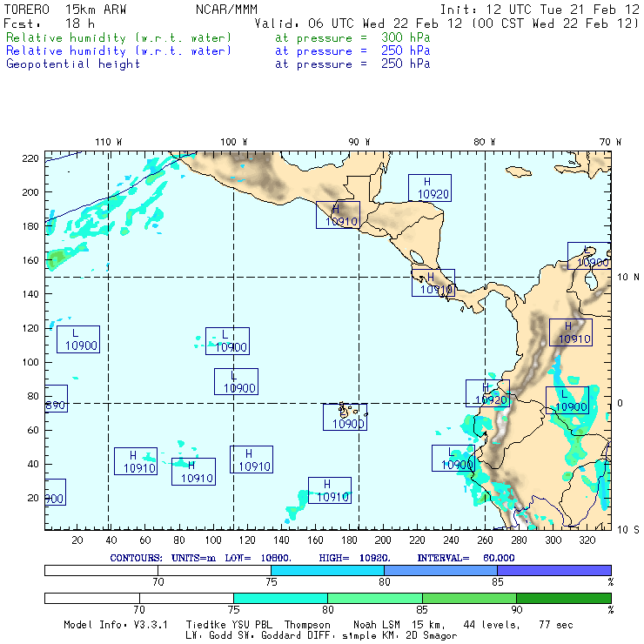This screenshot has height=644, width=644.
Task: Click the 'Noah LSM' text
Action: tap(377, 625)
